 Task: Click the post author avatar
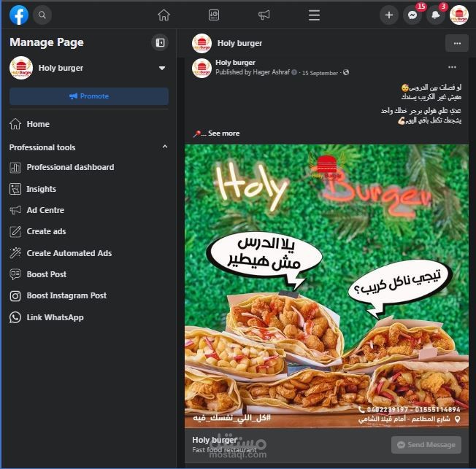[201, 68]
